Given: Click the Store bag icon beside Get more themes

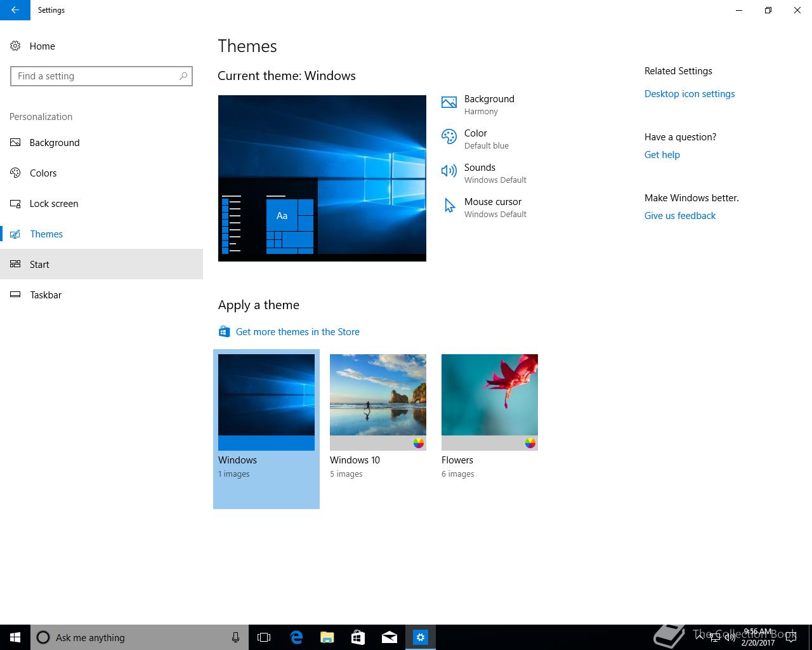Looking at the screenshot, I should tap(224, 331).
